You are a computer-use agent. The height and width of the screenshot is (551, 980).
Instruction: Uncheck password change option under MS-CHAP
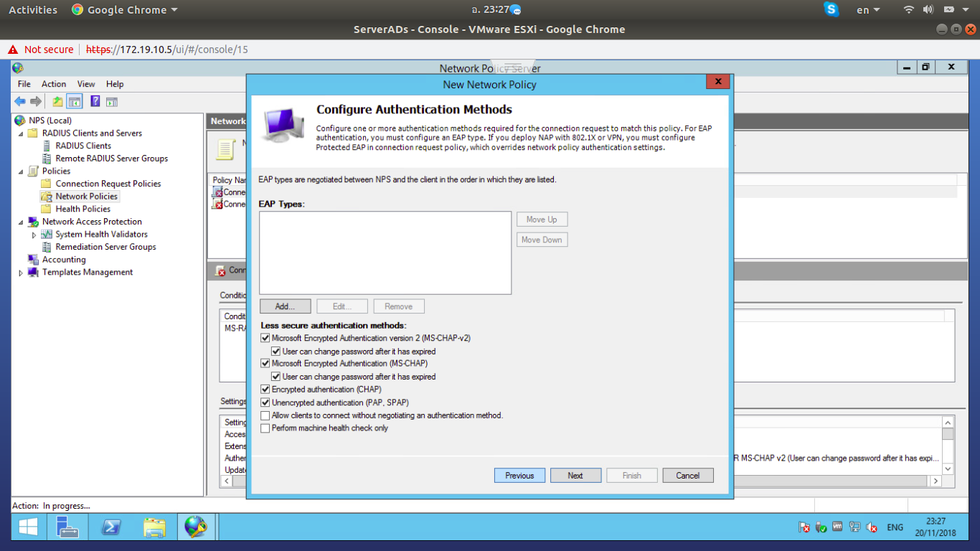tap(276, 377)
